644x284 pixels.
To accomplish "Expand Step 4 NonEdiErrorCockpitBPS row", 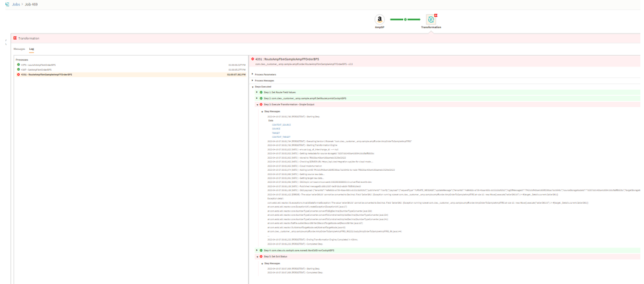I will (257, 250).
